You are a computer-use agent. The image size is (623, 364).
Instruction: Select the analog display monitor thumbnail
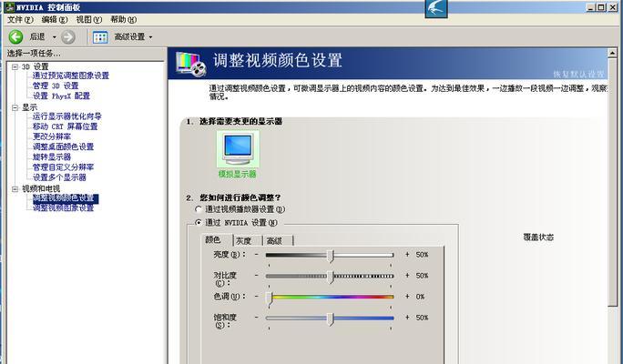tap(238, 149)
